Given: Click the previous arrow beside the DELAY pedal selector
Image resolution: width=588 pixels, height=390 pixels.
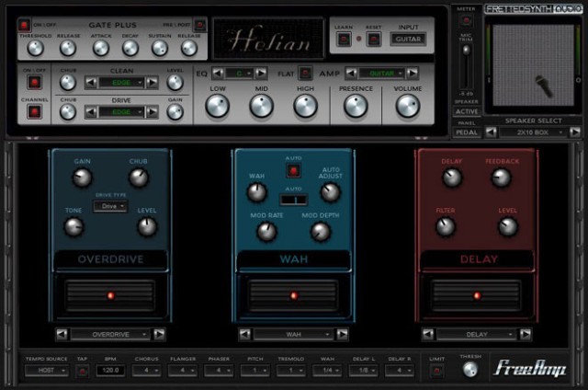Looking at the screenshot, I should pos(428,334).
